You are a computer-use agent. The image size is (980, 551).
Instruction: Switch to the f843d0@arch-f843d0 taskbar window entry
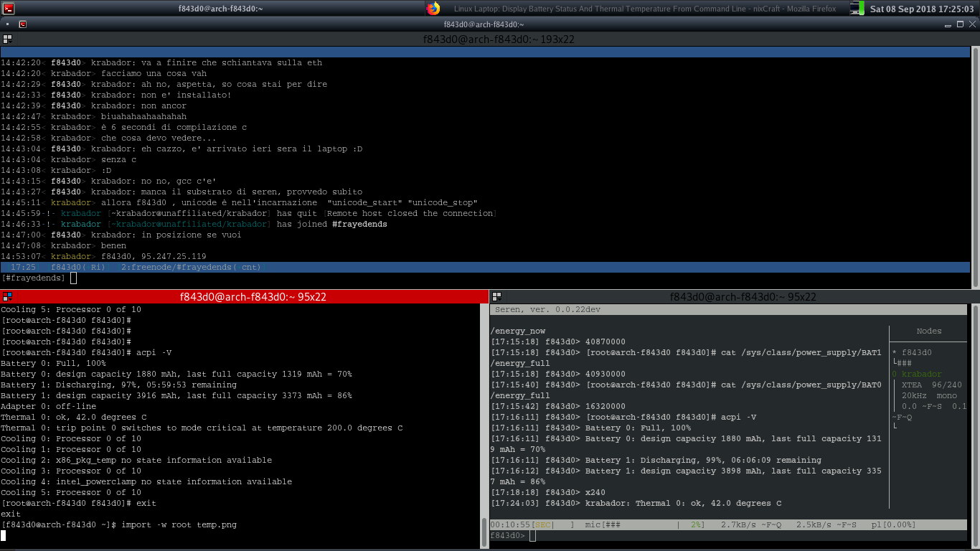220,9
